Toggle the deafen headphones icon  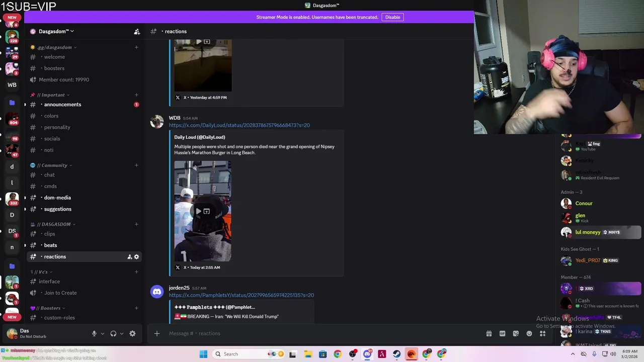[x=113, y=334]
